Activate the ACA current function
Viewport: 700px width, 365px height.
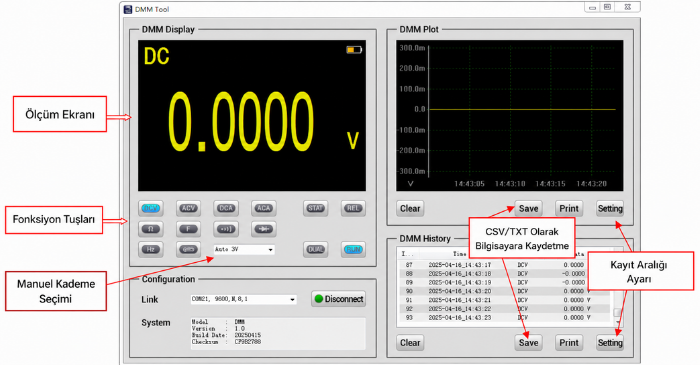pyautogui.click(x=263, y=208)
